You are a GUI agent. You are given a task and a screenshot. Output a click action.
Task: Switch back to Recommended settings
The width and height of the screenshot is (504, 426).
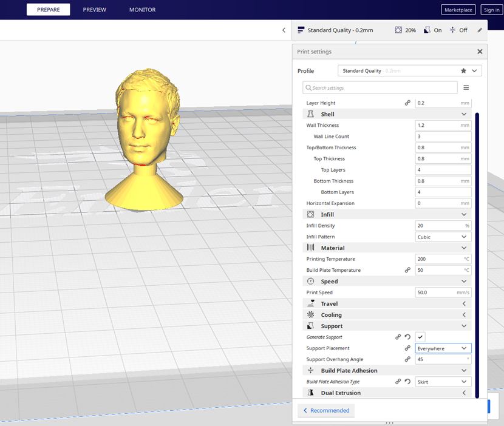[x=326, y=411]
